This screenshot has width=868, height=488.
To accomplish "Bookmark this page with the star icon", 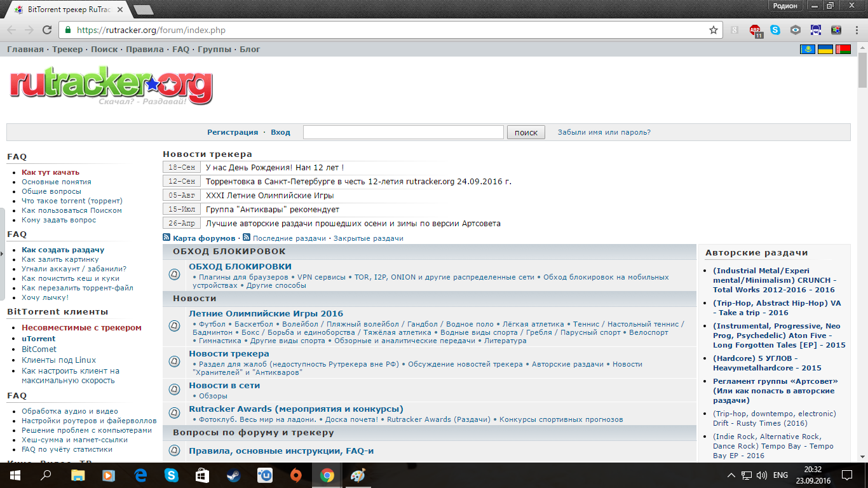I will click(x=714, y=30).
